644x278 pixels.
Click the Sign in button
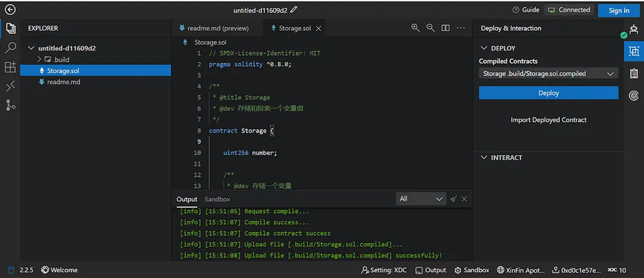[618, 10]
